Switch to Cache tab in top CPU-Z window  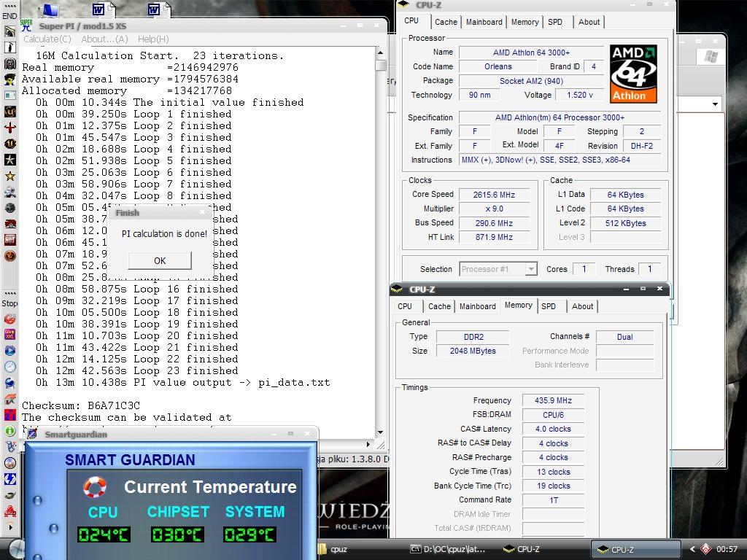446,22
